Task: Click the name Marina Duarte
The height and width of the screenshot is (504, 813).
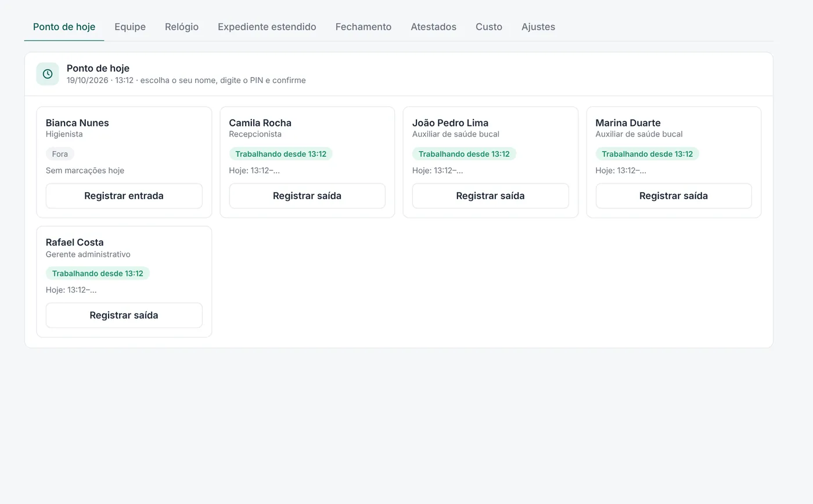Action: click(x=628, y=123)
